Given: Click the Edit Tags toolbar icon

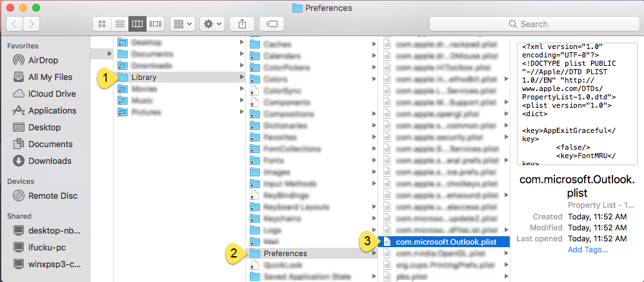Looking at the screenshot, I should click(x=272, y=25).
